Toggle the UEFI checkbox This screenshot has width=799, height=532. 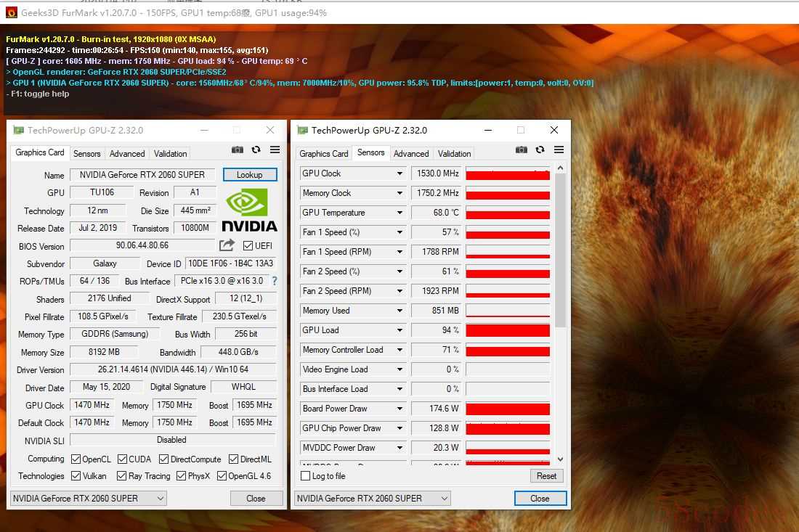tap(248, 246)
